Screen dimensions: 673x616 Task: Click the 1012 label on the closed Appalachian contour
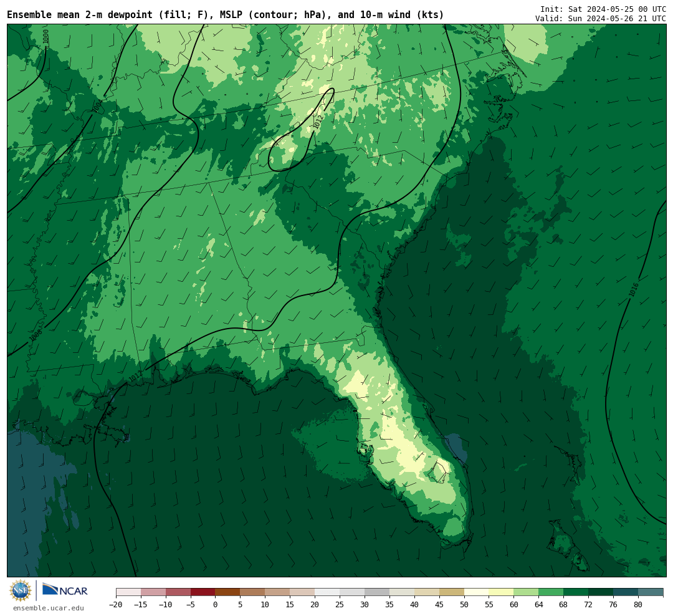(x=318, y=122)
